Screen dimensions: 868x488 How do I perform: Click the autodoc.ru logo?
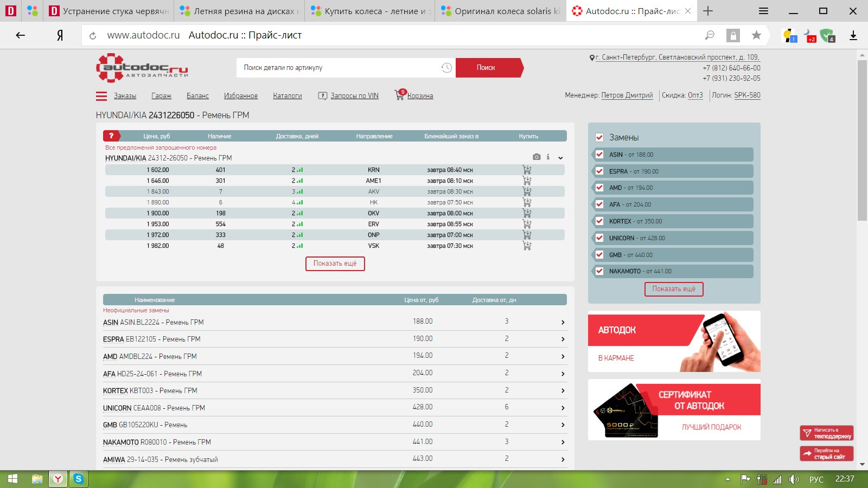tap(142, 68)
